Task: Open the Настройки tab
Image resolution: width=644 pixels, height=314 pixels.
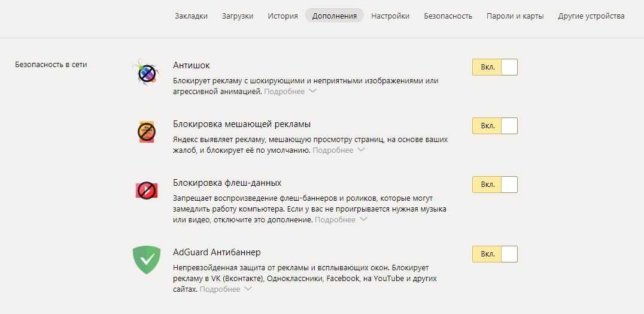Action: (390, 16)
